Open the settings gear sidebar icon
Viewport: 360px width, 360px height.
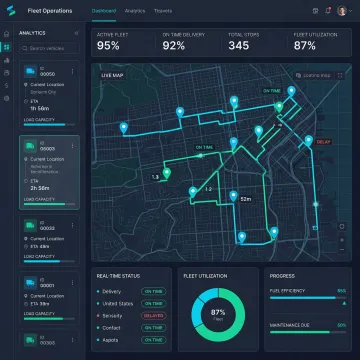point(6,99)
